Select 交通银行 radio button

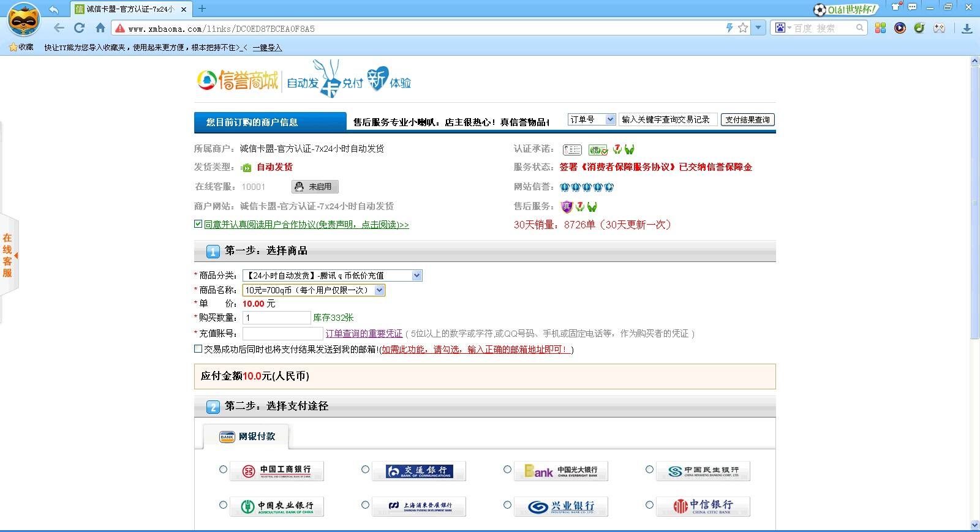coord(365,470)
